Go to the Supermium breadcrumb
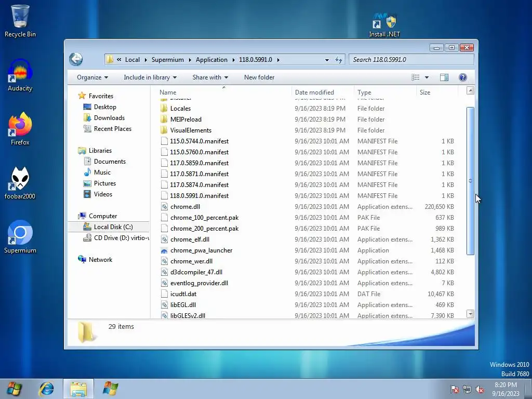Viewport: 532px width, 399px height. click(168, 60)
